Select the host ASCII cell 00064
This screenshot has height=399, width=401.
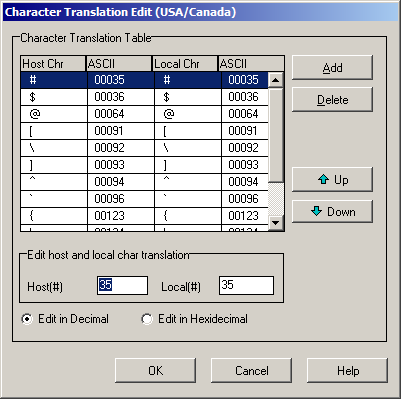click(x=121, y=114)
